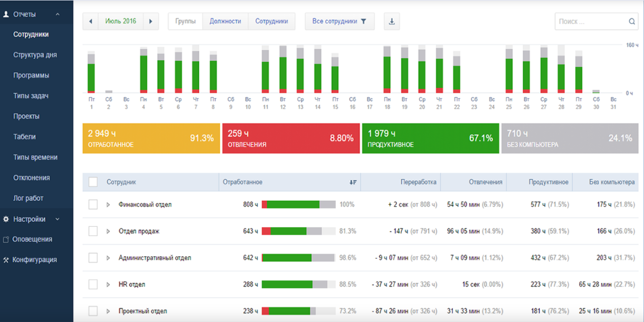Click the Конфигурация tools icon
Viewport: 644px width, 322px height.
coord(6,260)
